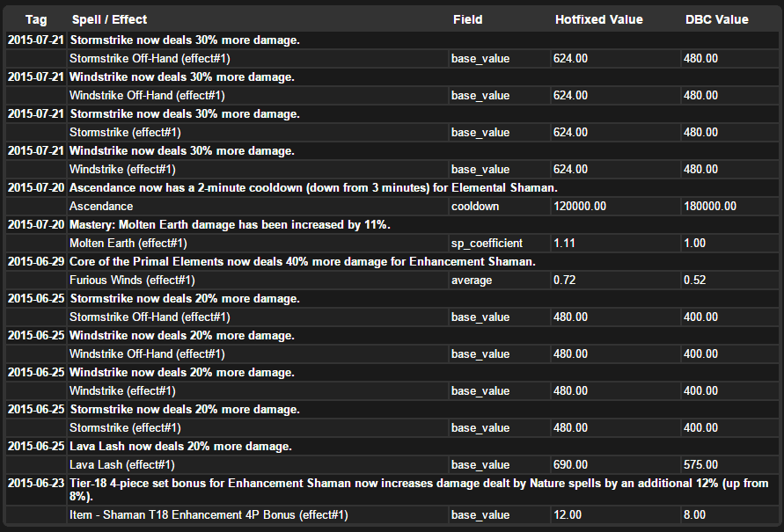Click the sp_coefficient field cell
This screenshot has width=784, height=532.
[487, 244]
